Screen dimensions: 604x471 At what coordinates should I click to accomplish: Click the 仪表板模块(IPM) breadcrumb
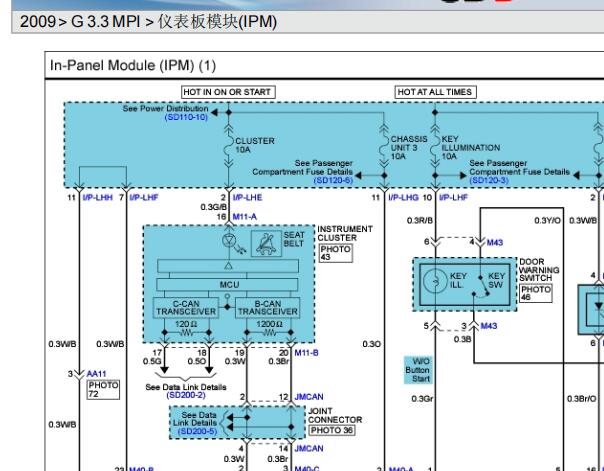(x=217, y=22)
